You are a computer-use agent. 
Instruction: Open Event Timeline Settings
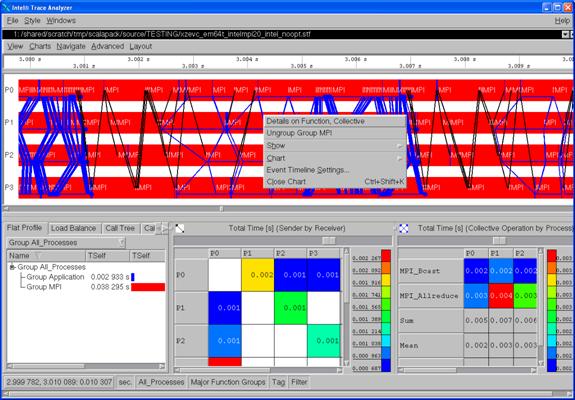pyautogui.click(x=334, y=170)
